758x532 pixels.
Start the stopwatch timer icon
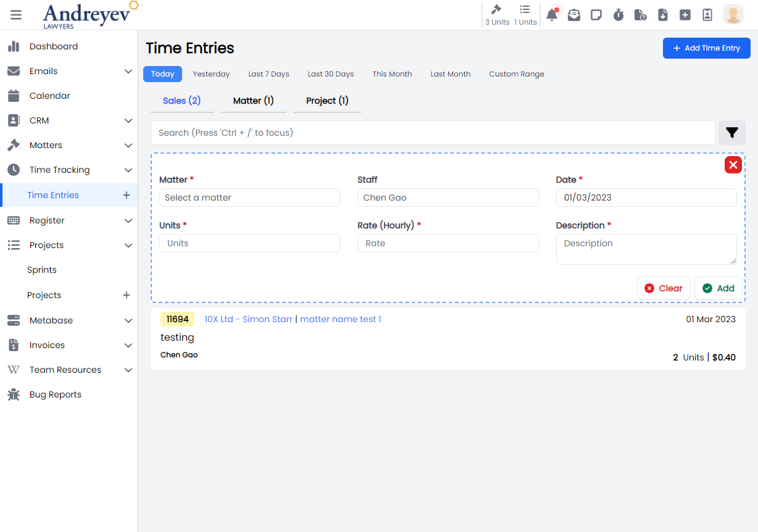[618, 15]
